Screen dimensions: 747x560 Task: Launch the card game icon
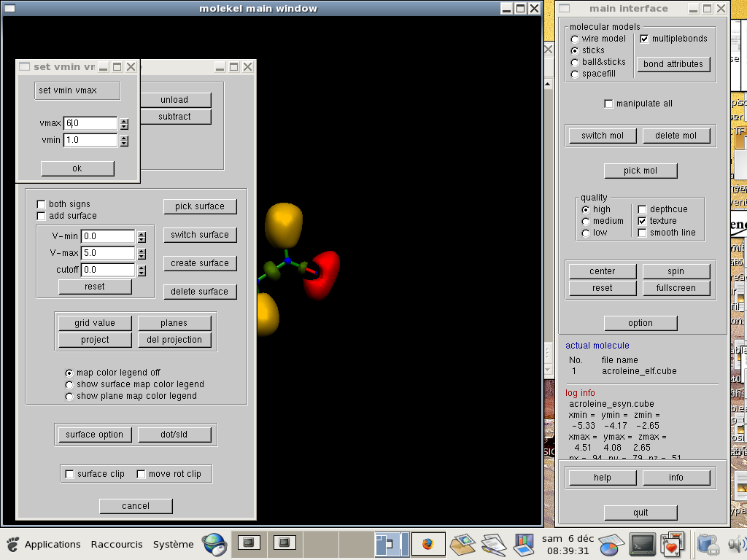pos(673,545)
